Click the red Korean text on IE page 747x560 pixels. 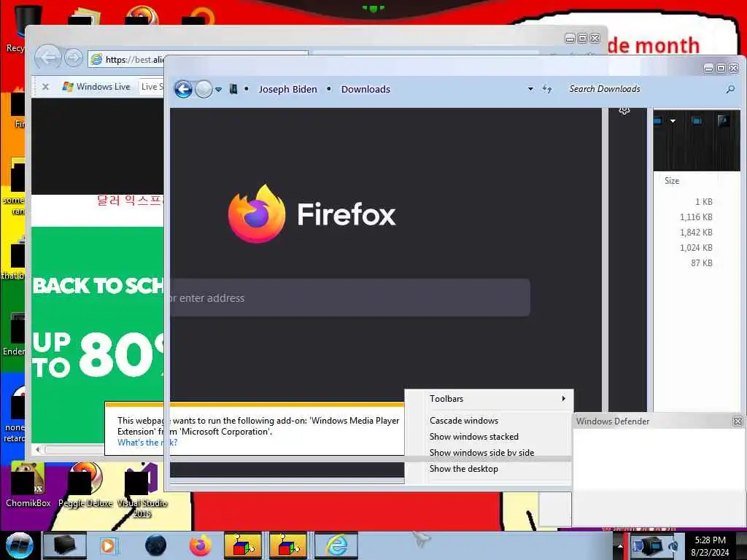(130, 201)
